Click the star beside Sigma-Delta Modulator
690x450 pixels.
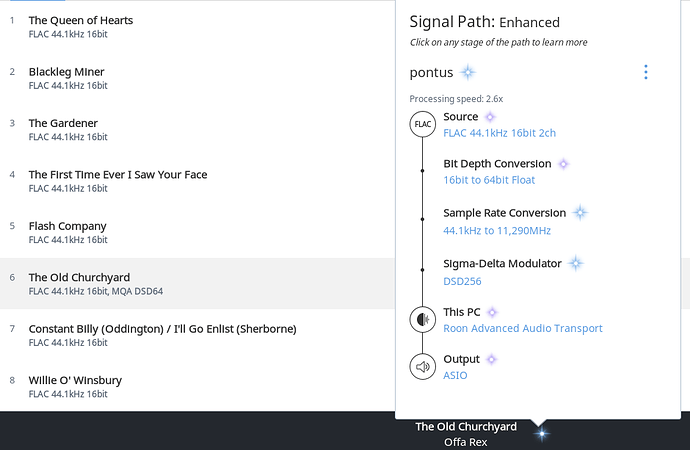575,263
